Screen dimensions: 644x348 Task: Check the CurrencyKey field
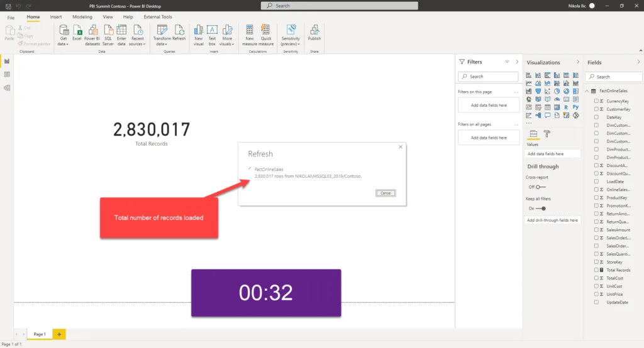596,101
